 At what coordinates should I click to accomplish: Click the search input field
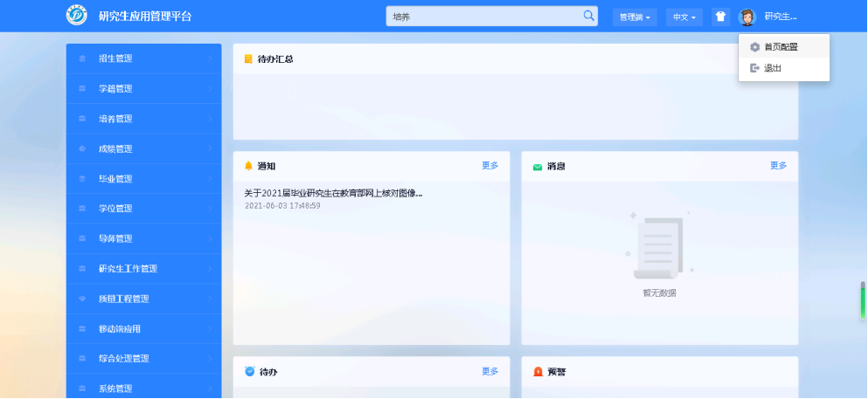(484, 17)
